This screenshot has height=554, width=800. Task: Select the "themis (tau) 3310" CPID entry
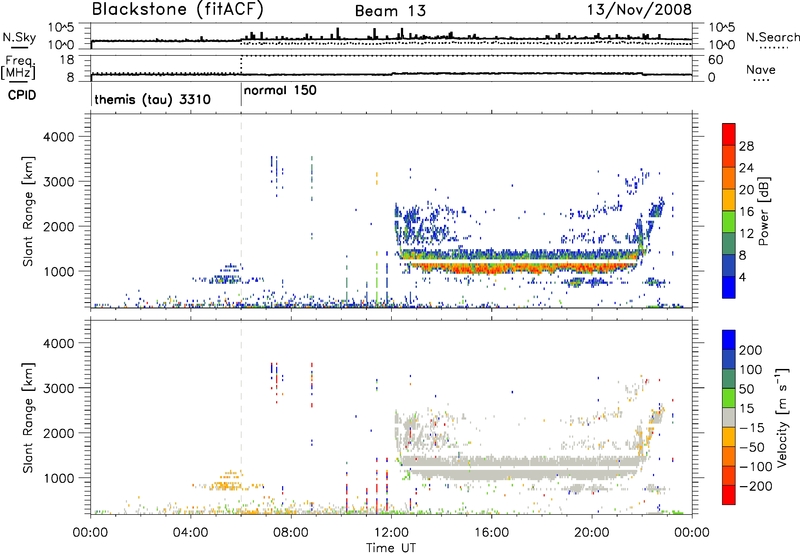[153, 99]
